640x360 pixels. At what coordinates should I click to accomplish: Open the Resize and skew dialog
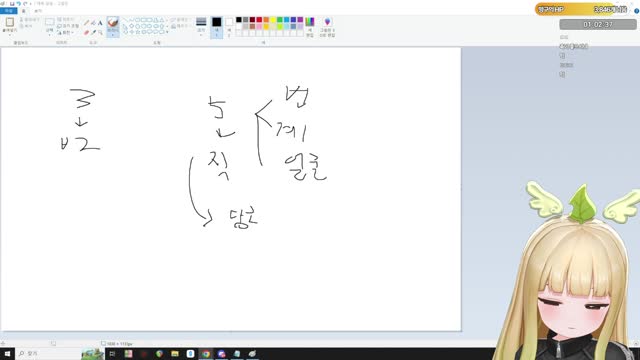(x=68, y=26)
